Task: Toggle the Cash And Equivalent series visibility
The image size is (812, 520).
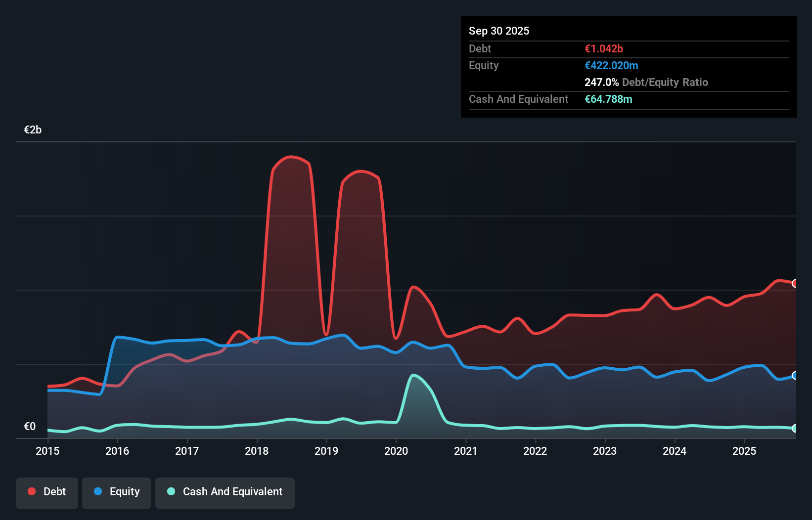Action: 225,492
